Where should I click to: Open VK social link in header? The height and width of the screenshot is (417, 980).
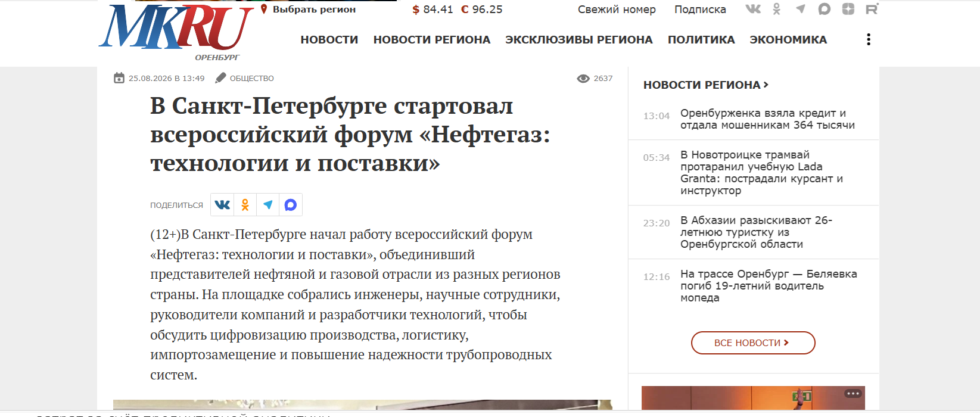(753, 9)
